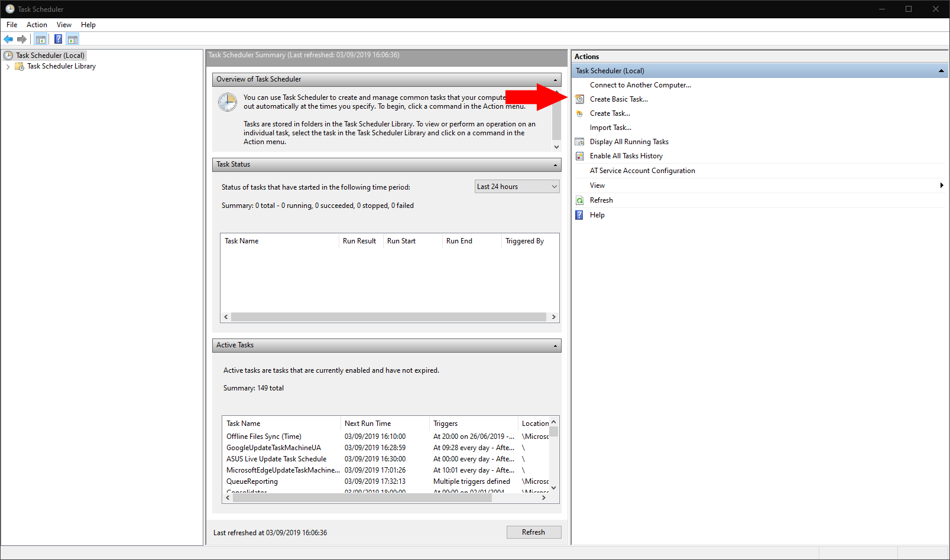
Task: Click the Task Scheduler clock icon in tree
Action: (x=8, y=55)
